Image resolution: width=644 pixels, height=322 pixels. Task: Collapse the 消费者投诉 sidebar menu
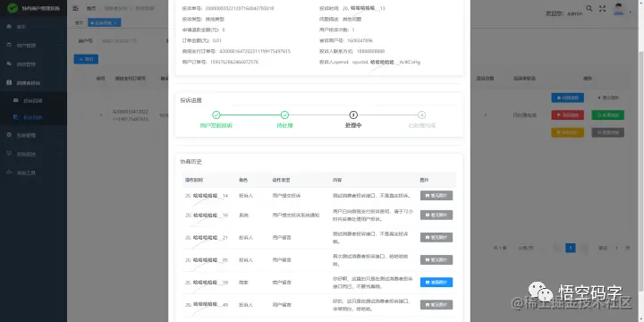click(x=34, y=82)
